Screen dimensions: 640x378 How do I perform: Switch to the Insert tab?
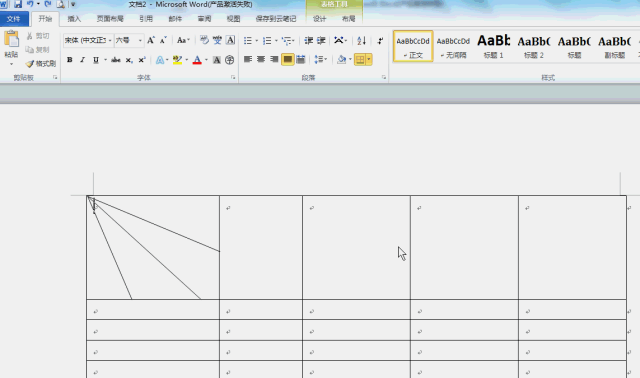tap(74, 19)
